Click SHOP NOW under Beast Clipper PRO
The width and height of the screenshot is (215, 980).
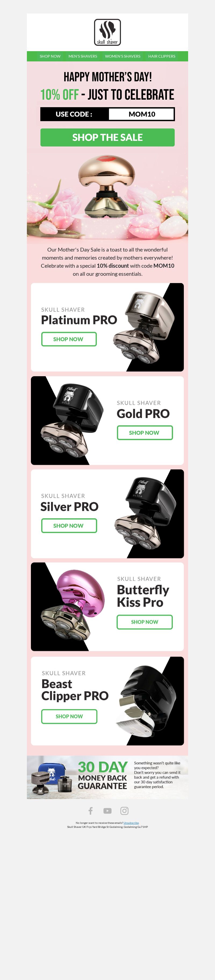[x=69, y=716]
